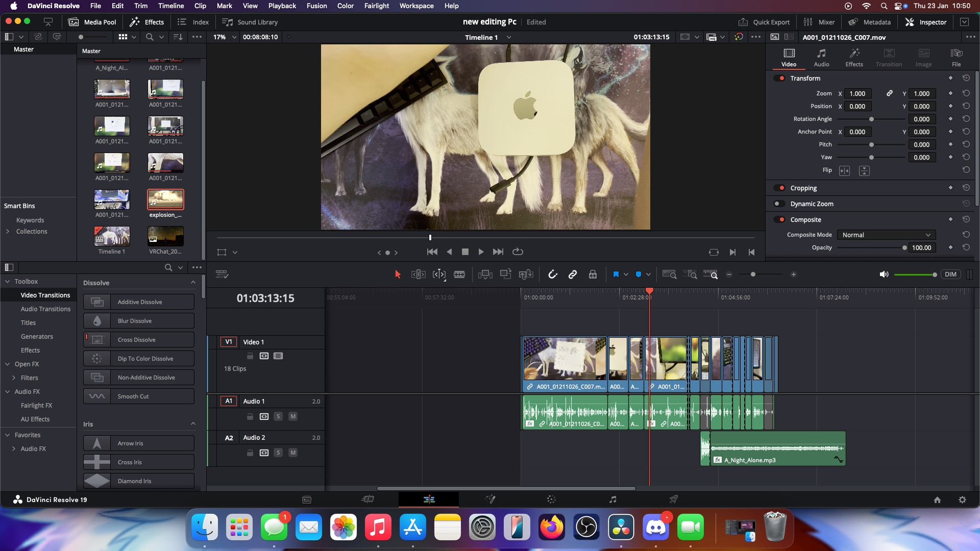Collapse the Dissolve transitions group
Image resolution: width=980 pixels, height=551 pixels.
pyautogui.click(x=193, y=283)
